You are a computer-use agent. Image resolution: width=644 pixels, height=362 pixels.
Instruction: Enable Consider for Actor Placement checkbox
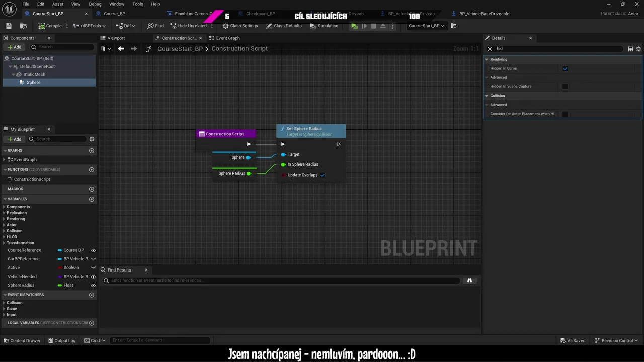point(565,114)
